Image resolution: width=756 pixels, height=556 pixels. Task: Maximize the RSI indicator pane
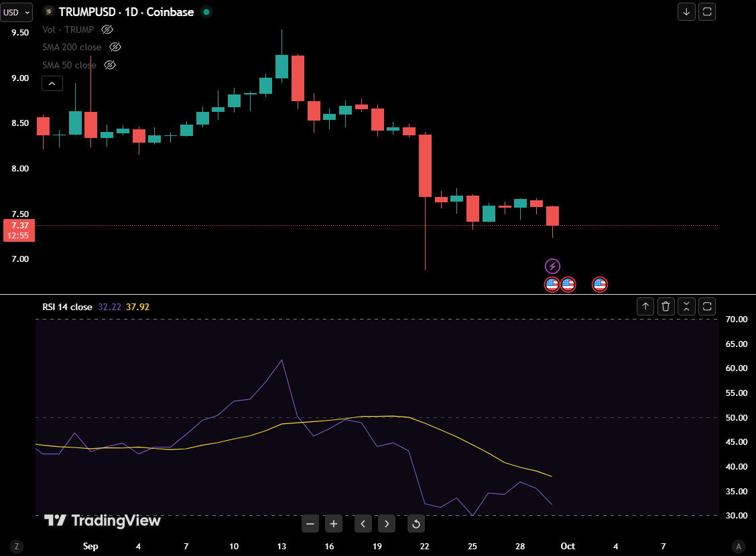pyautogui.click(x=706, y=307)
